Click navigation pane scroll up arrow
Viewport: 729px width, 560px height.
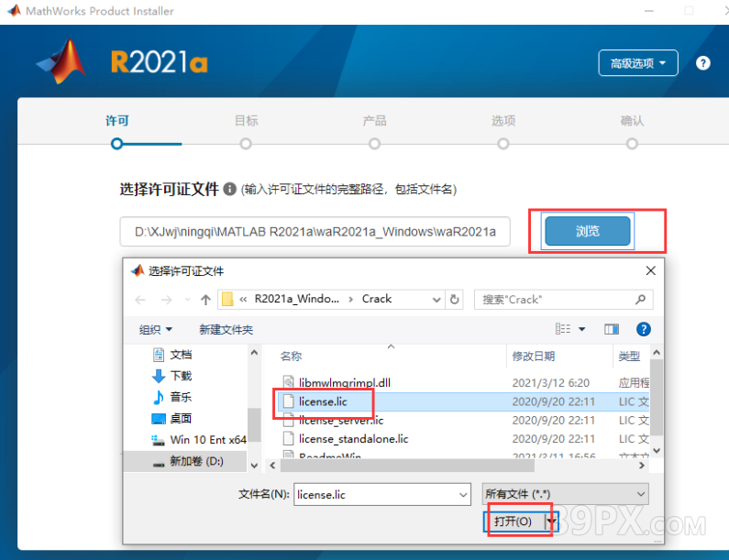click(254, 353)
